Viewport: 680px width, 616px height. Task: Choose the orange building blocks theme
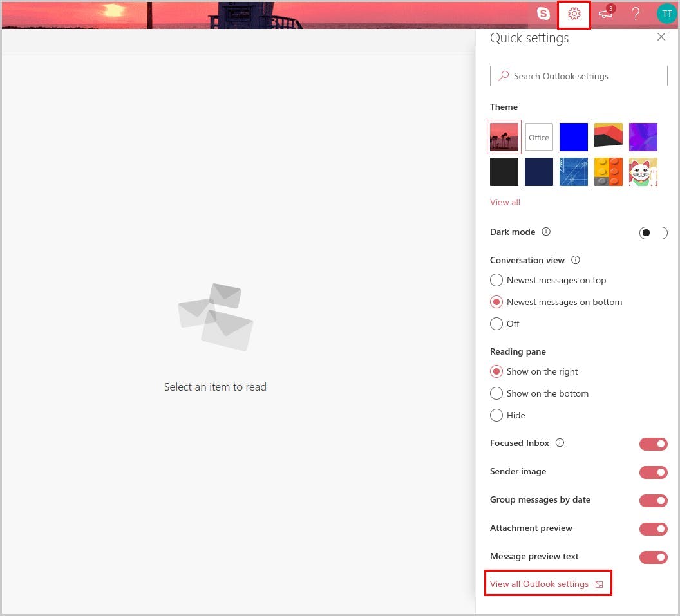(x=608, y=172)
